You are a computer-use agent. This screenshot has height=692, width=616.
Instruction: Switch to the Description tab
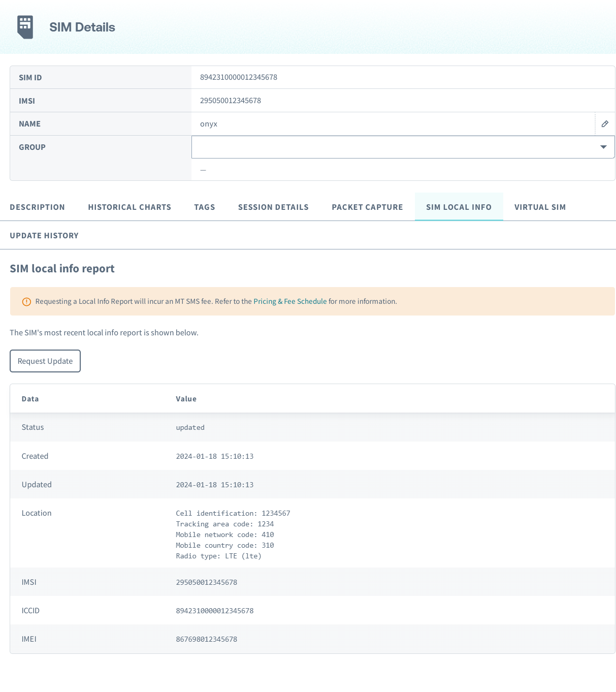[x=37, y=207]
